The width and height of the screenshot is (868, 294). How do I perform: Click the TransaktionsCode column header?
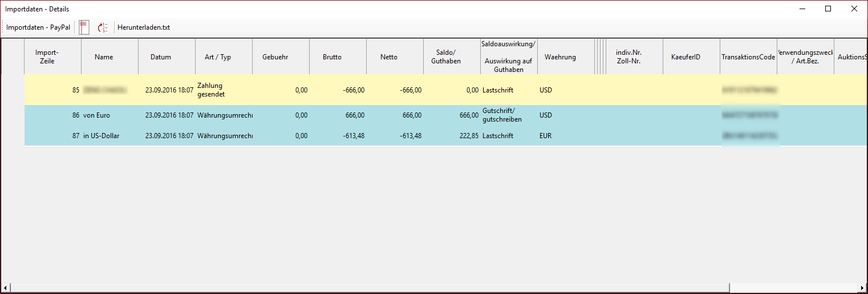pyautogui.click(x=748, y=57)
